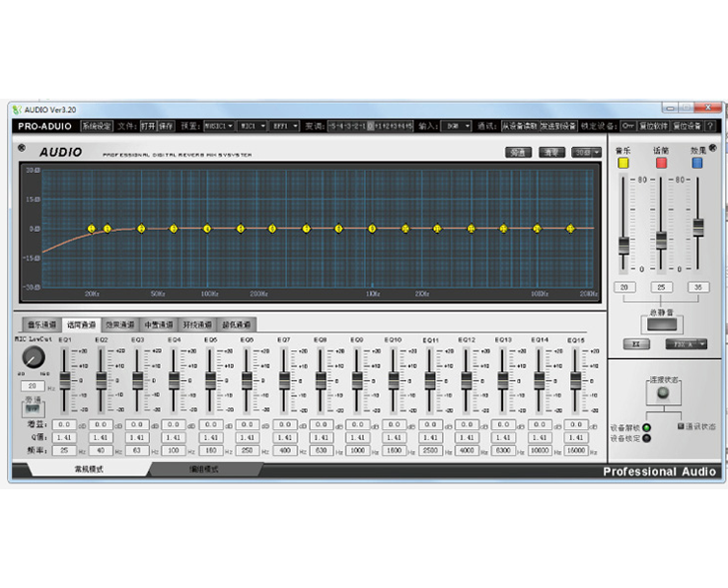Click the 复位设备 reset device button
The height and width of the screenshot is (588, 728).
[687, 126]
